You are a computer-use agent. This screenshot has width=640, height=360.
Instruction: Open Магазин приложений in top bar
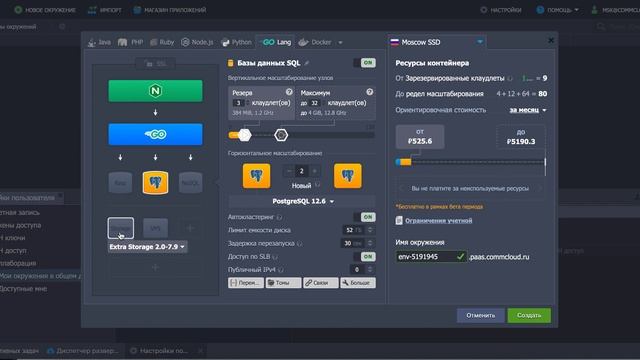pyautogui.click(x=170, y=10)
